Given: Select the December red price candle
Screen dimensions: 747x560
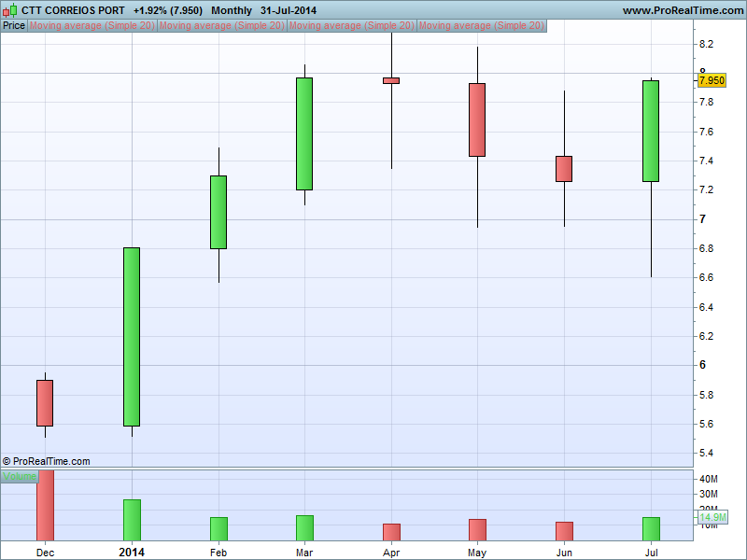Looking at the screenshot, I should [45, 403].
